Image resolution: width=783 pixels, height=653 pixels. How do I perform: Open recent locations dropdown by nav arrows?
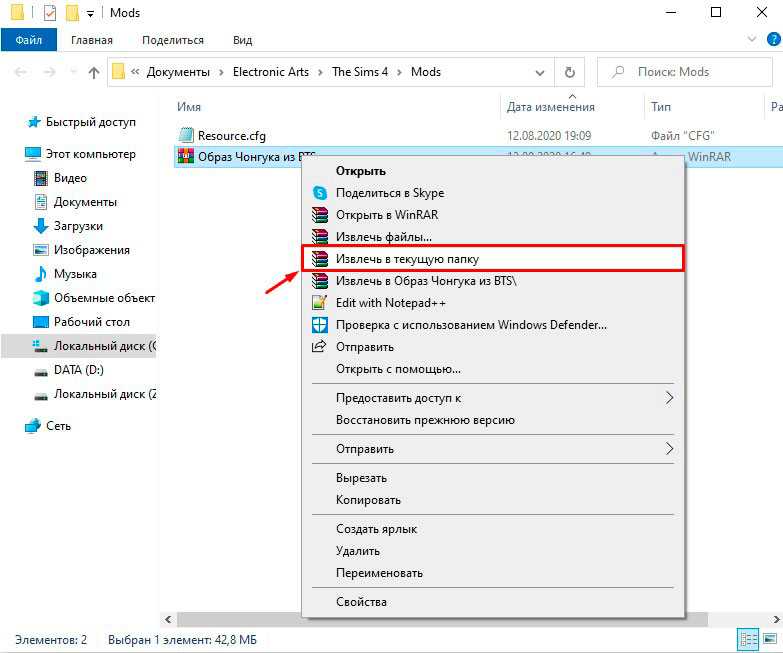[x=73, y=72]
